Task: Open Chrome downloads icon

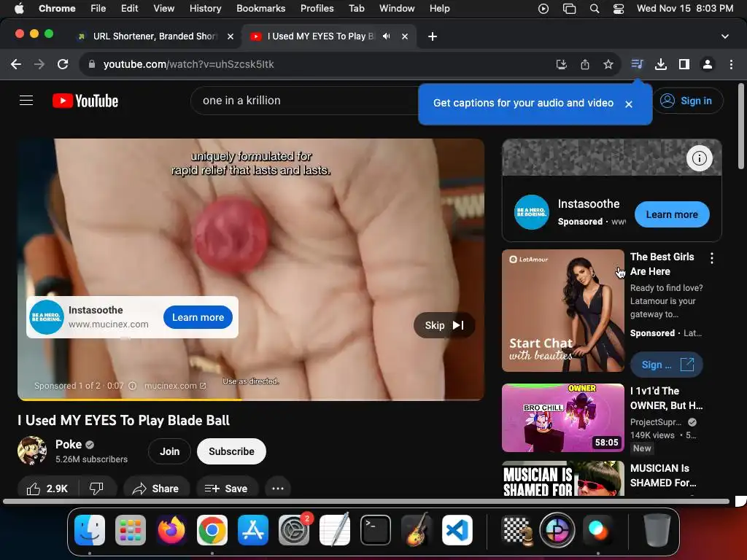Action: (661, 64)
